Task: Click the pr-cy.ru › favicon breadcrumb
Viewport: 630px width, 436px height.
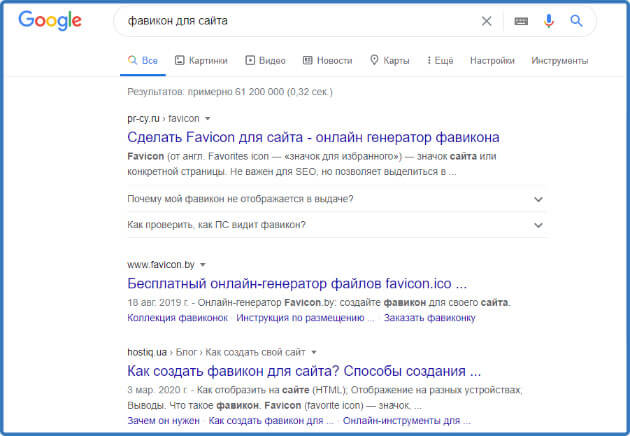Action: (x=163, y=119)
